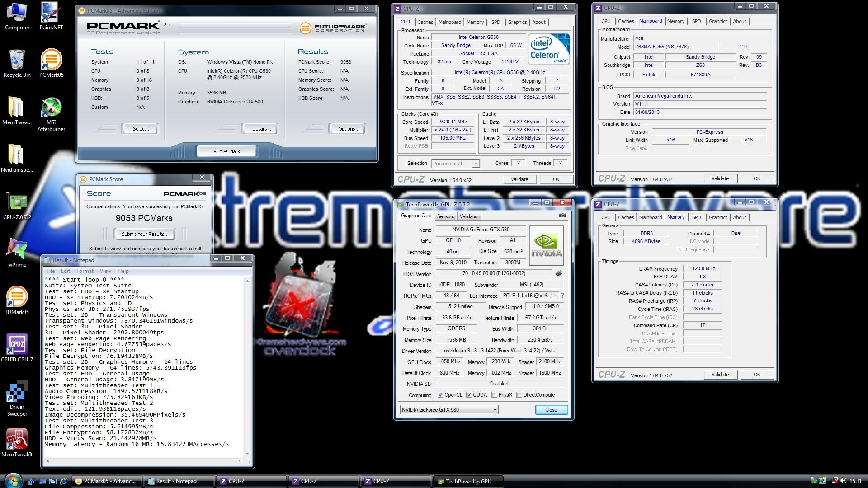Launch MemTweakIt desktop icon
868x488 pixels.
pos(17,443)
